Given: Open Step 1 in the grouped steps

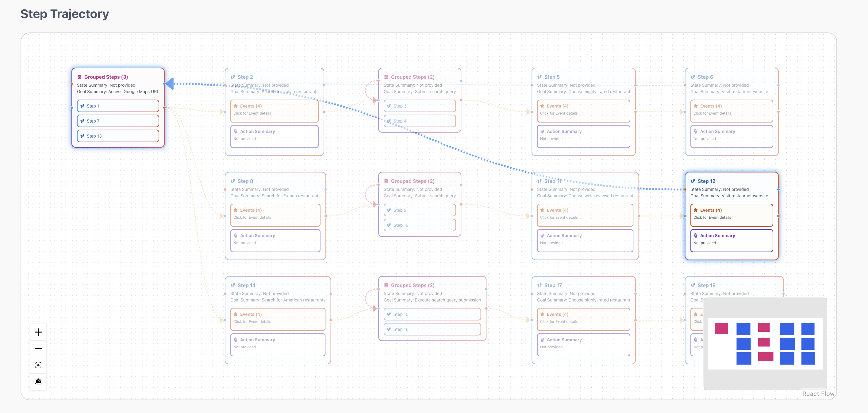Looking at the screenshot, I should [117, 106].
